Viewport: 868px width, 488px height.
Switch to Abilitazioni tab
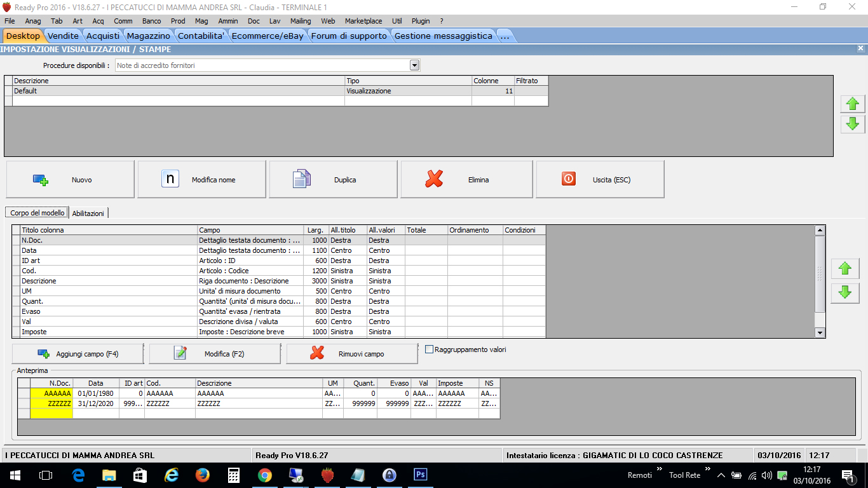(88, 213)
